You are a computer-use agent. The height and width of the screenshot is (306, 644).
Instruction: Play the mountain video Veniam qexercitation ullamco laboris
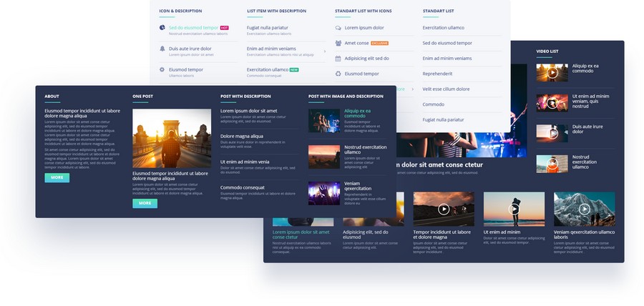(x=584, y=209)
